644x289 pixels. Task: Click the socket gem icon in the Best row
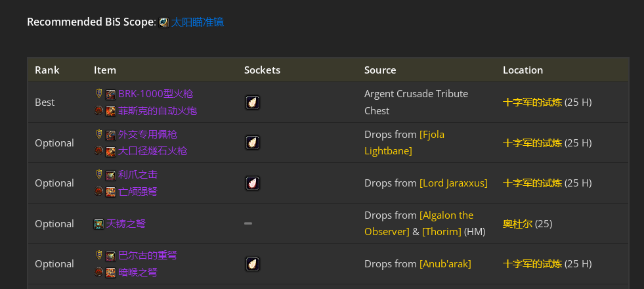click(253, 102)
